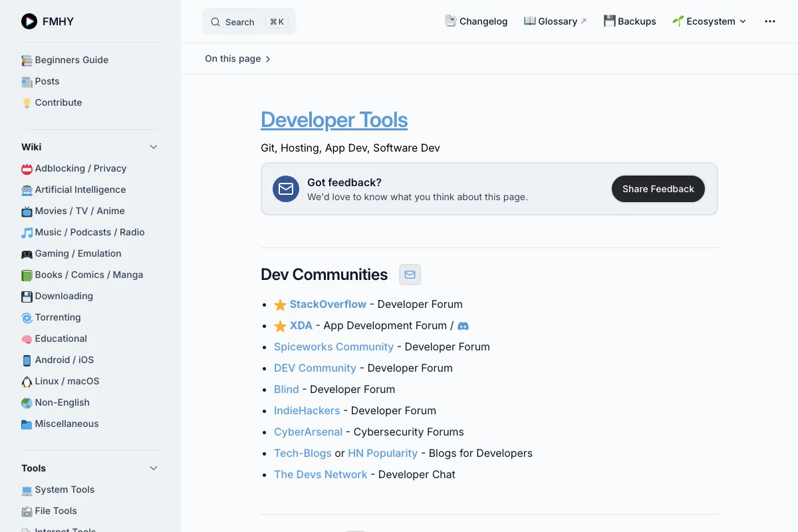
Task: Open the StackOverflow link
Action: pos(328,304)
